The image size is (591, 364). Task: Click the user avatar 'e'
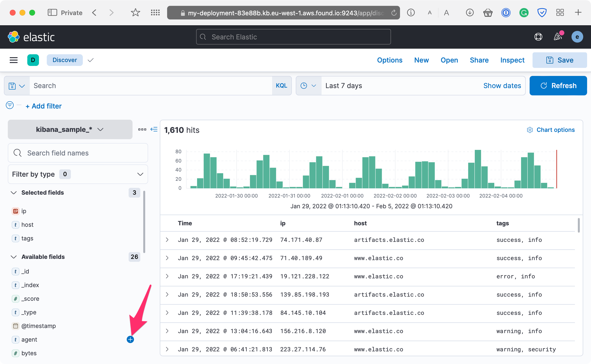click(x=577, y=37)
